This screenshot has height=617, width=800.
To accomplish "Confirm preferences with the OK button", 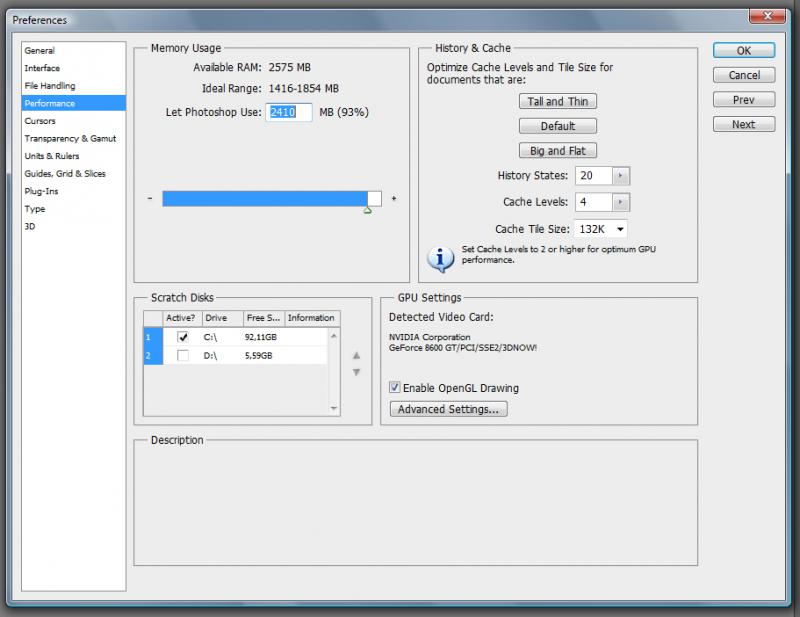I will click(x=744, y=51).
